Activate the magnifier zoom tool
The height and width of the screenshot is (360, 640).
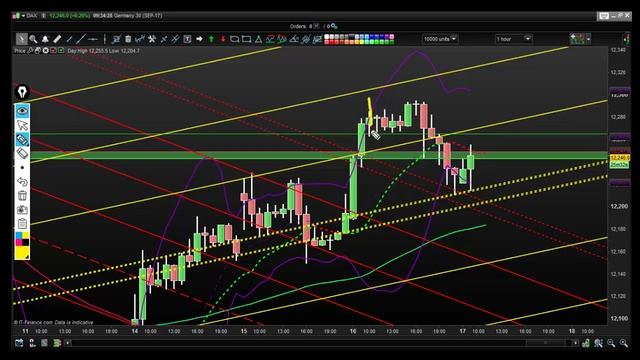pos(33,39)
